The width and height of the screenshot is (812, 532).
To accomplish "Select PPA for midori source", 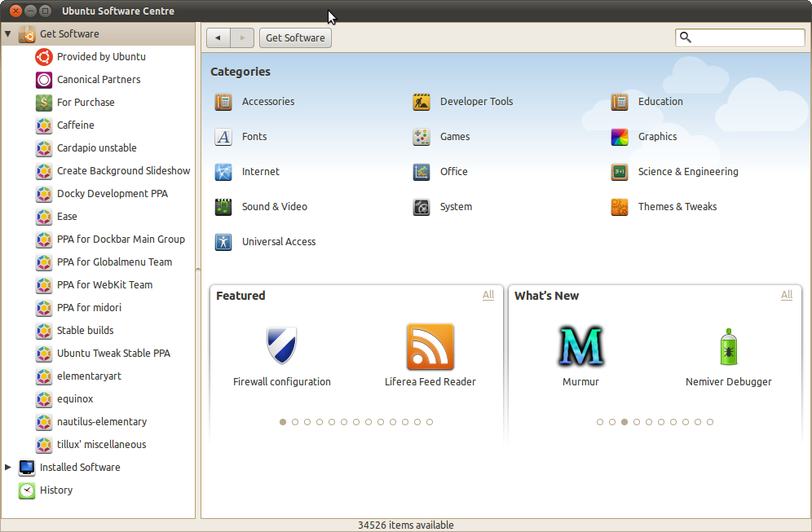I will [x=99, y=307].
